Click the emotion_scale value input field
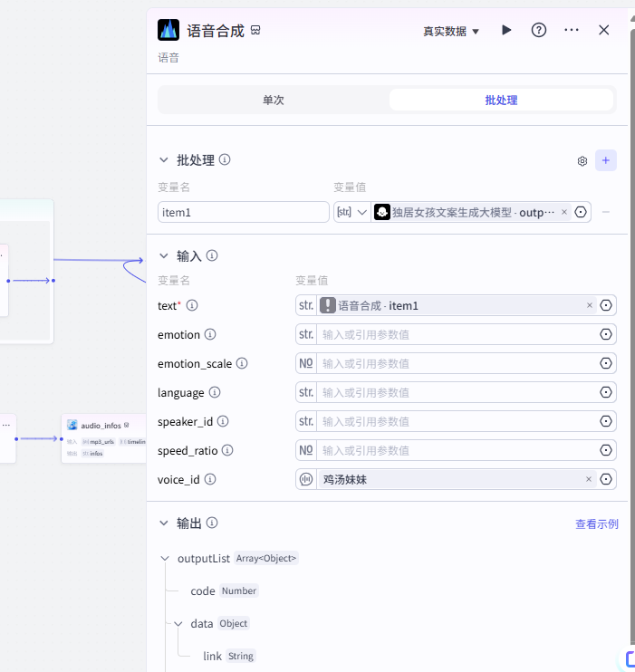Image resolution: width=635 pixels, height=672 pixels. (x=457, y=363)
